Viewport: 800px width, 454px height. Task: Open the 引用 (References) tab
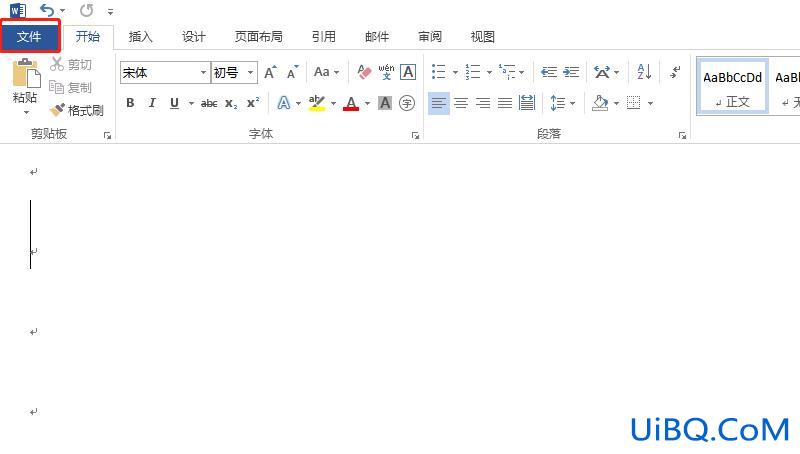(324, 37)
